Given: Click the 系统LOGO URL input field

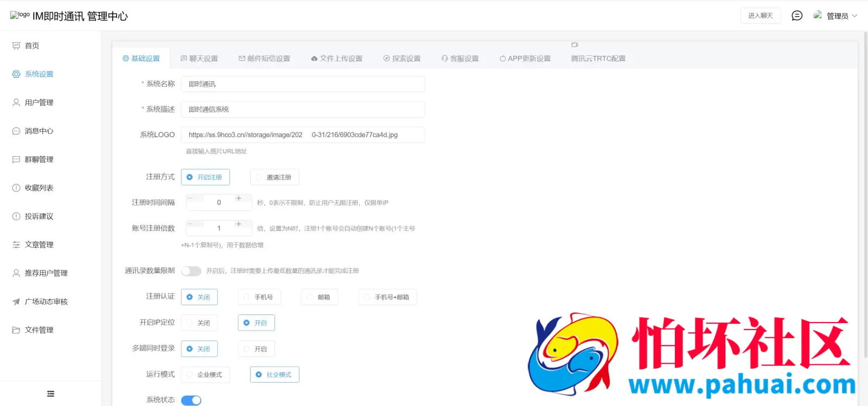Looking at the screenshot, I should coord(303,135).
